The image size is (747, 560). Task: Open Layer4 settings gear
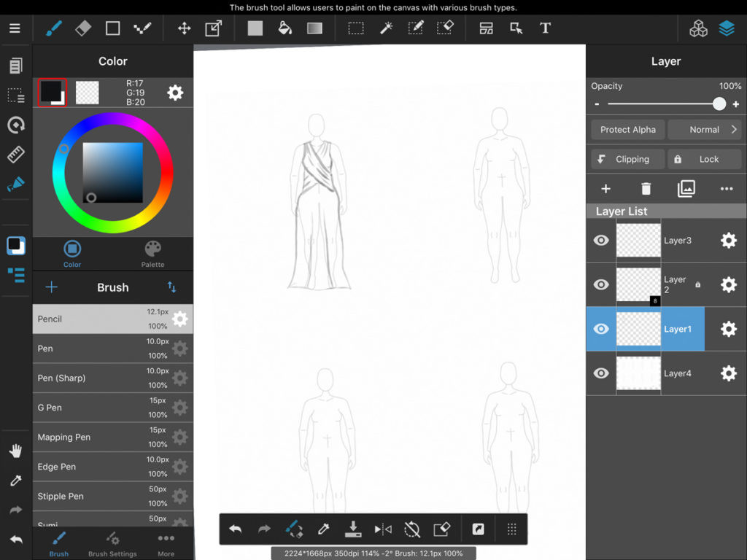tap(729, 373)
